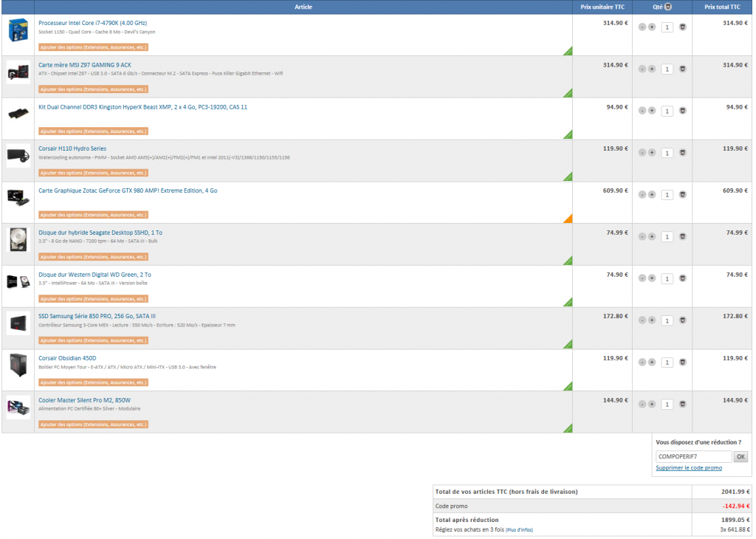The width and height of the screenshot is (756, 539).
Task: Add options for Samsung 850 PRO SSD
Action: coord(93,340)
